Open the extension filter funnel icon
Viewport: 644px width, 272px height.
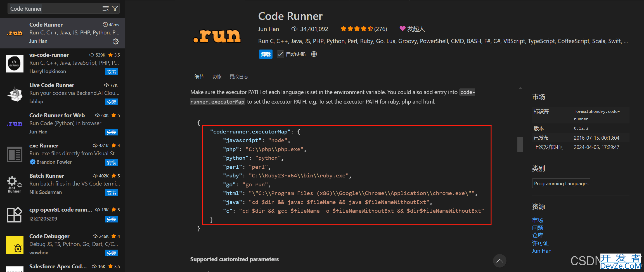115,9
